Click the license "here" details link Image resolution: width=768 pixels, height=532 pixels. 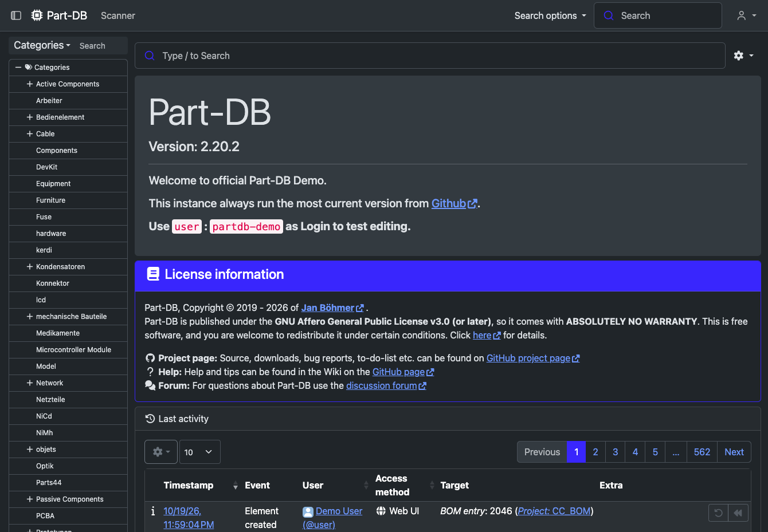[487, 335]
